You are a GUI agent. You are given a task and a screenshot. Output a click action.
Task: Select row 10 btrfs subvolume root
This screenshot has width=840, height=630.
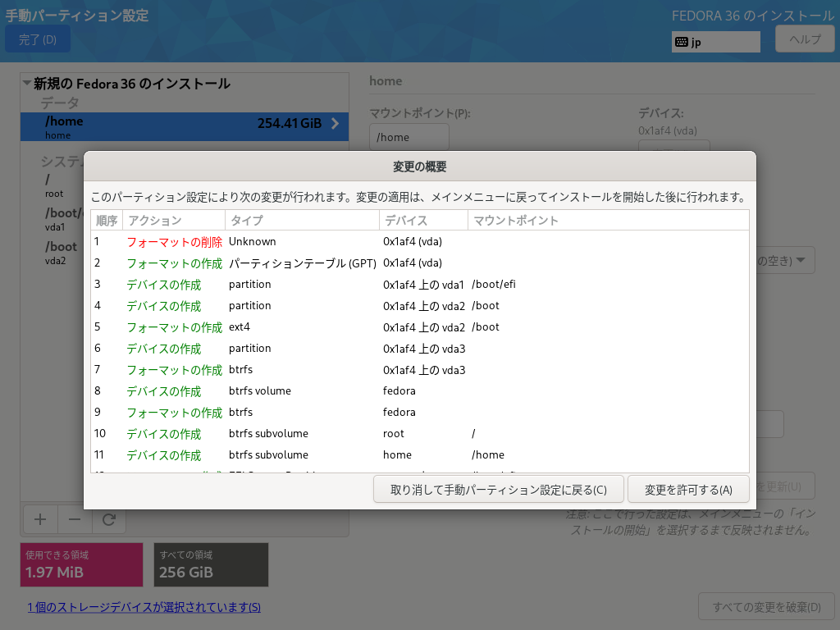pyautogui.click(x=420, y=434)
